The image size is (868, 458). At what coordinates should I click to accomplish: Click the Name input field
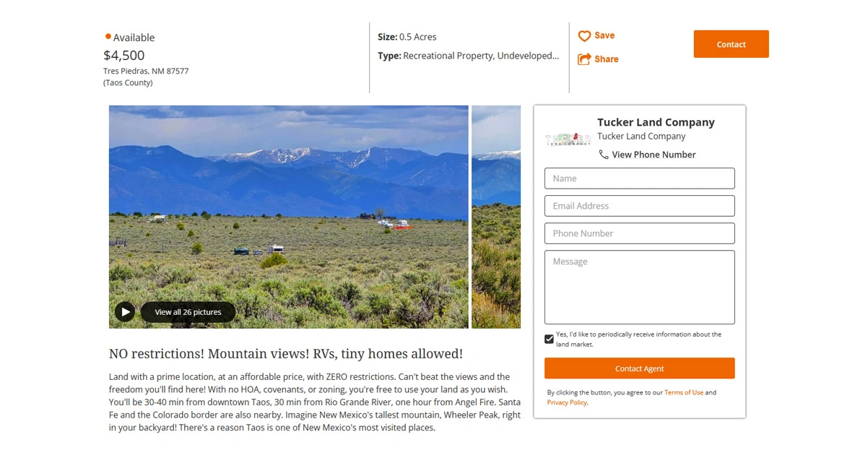[639, 178]
